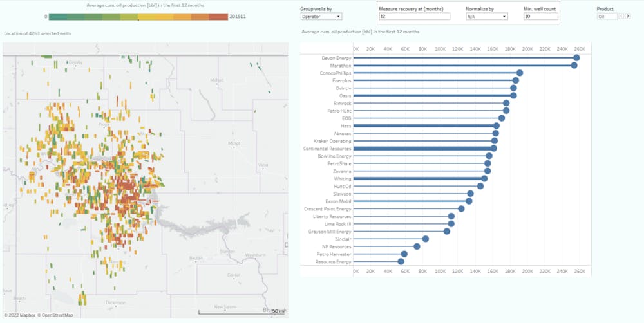Image resolution: width=644 pixels, height=323 pixels.
Task: Select the Whiting operator label
Action: (343, 179)
